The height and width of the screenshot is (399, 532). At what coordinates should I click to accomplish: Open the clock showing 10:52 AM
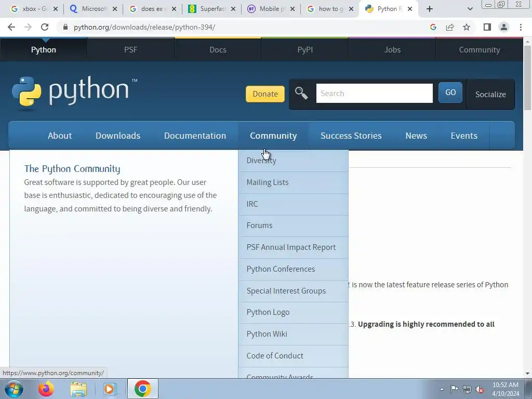point(505,389)
